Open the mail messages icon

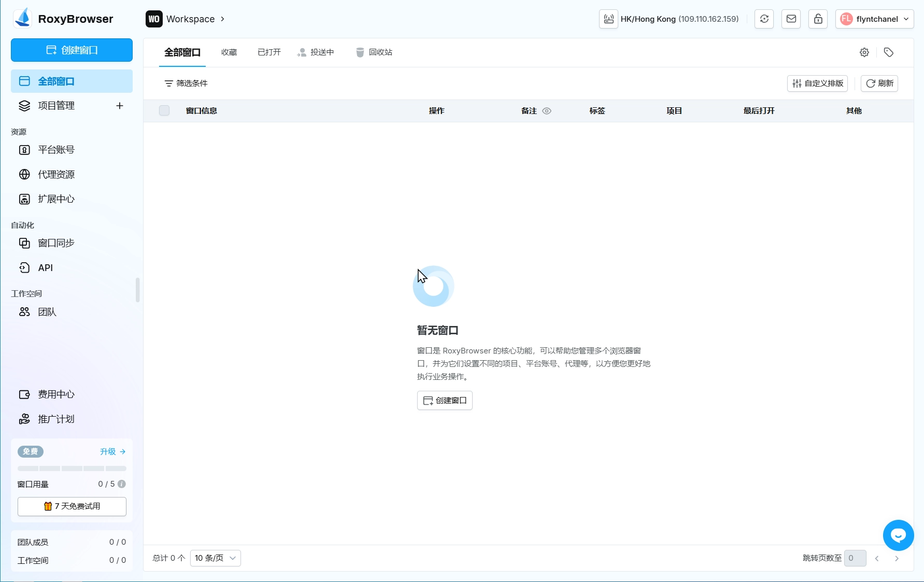pos(791,19)
